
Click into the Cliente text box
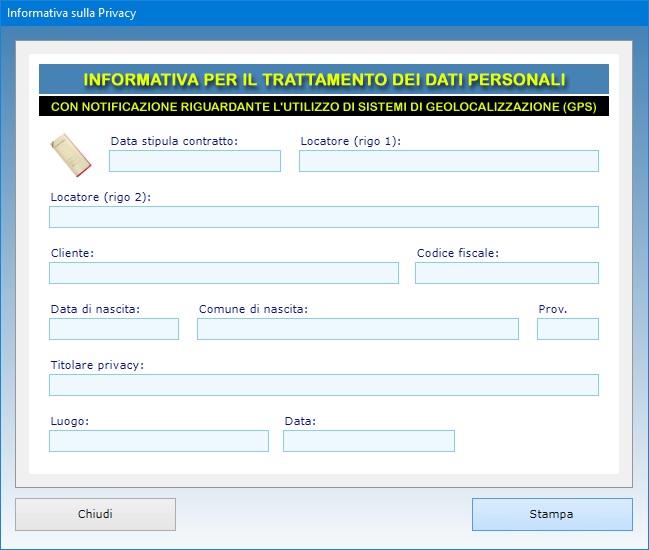tap(224, 273)
